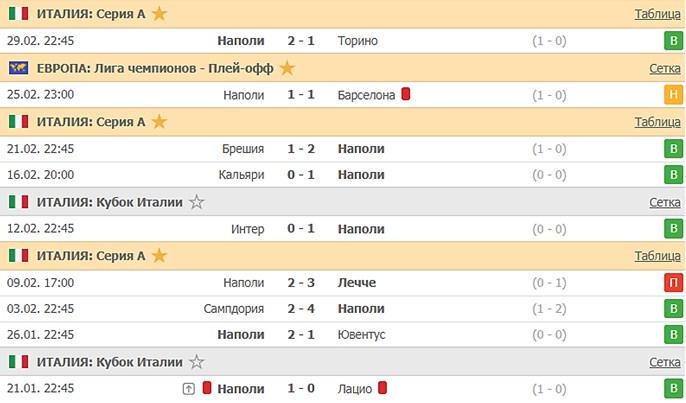Screen dimensions: 686x403
Task: Click the gold star beside the top Серия А header
Action: click(160, 14)
